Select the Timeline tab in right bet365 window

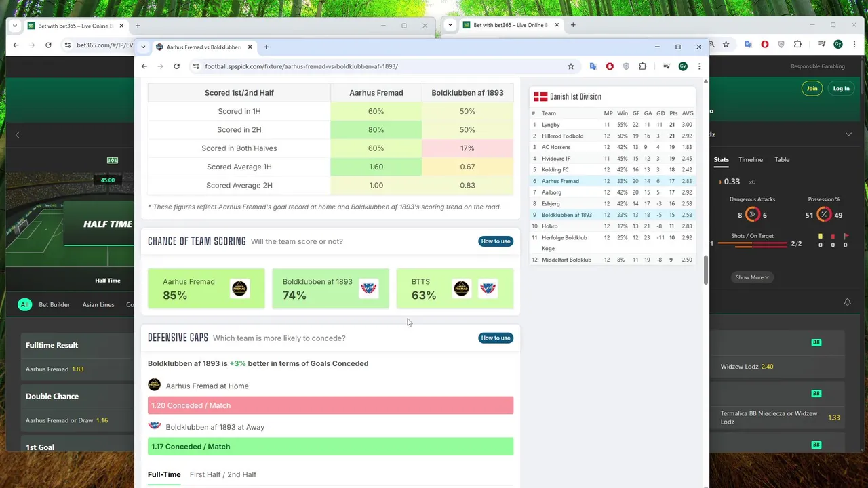(751, 160)
